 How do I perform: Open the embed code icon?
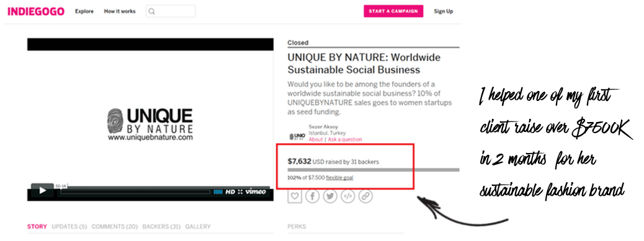pos(348,196)
